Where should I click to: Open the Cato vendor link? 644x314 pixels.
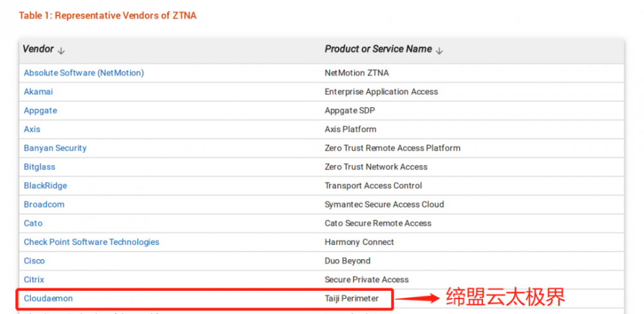coord(33,223)
